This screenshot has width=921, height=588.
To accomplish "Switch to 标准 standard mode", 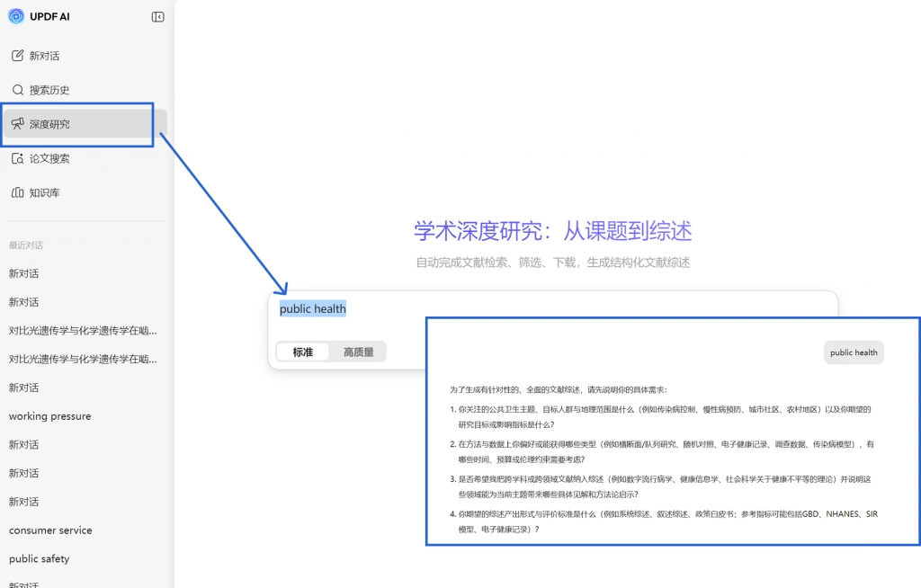I will click(x=302, y=352).
